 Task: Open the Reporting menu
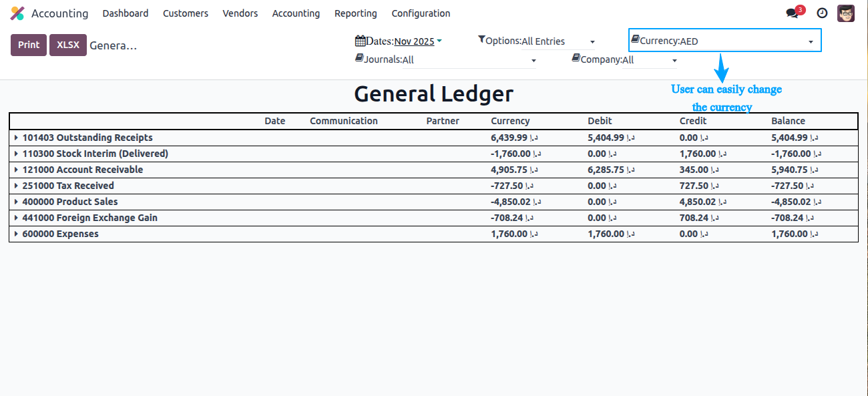coord(356,13)
